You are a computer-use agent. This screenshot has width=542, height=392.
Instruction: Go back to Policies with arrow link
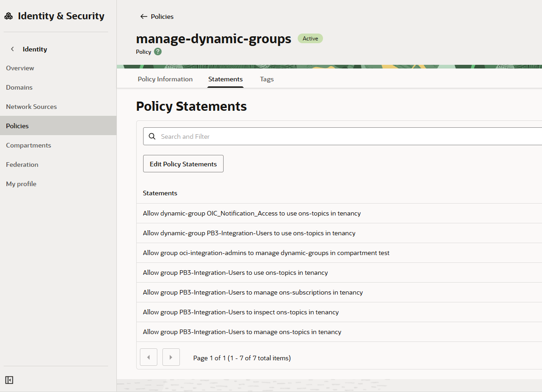click(x=157, y=17)
